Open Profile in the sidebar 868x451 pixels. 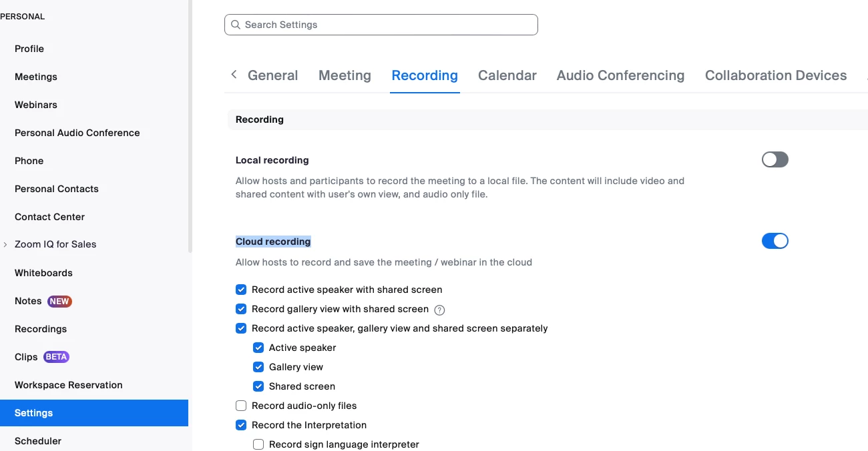(29, 49)
